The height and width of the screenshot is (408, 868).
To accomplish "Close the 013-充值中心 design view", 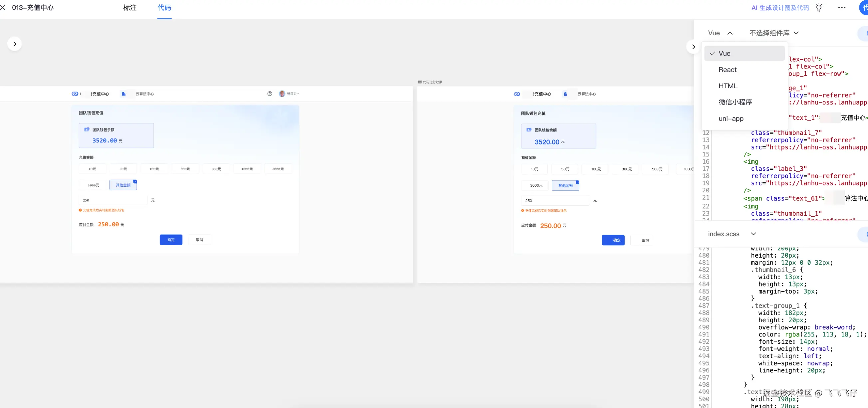I will coord(3,7).
